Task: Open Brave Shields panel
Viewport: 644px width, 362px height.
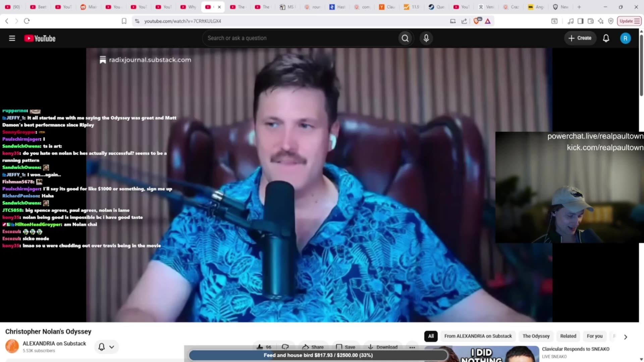Action: (477, 21)
